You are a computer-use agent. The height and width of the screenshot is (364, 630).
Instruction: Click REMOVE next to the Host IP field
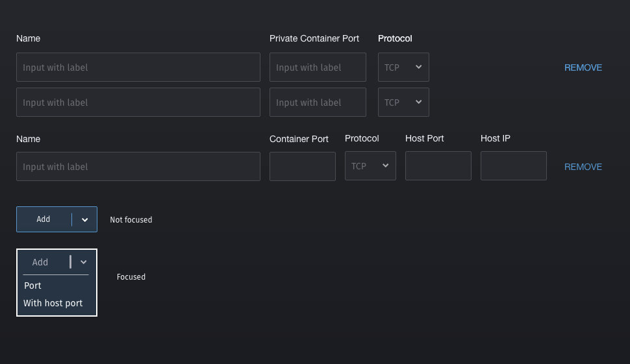click(x=583, y=167)
